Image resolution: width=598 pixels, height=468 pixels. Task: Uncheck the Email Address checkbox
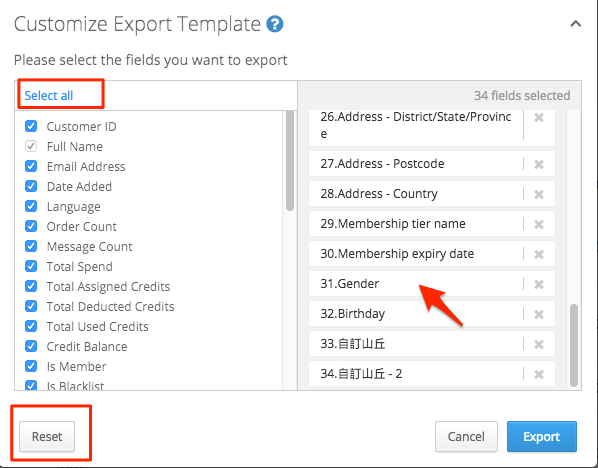point(31,166)
